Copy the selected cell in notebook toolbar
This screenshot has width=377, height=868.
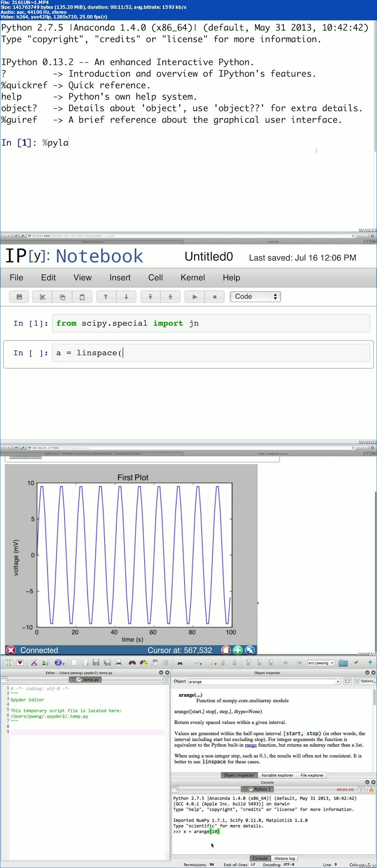(62, 297)
